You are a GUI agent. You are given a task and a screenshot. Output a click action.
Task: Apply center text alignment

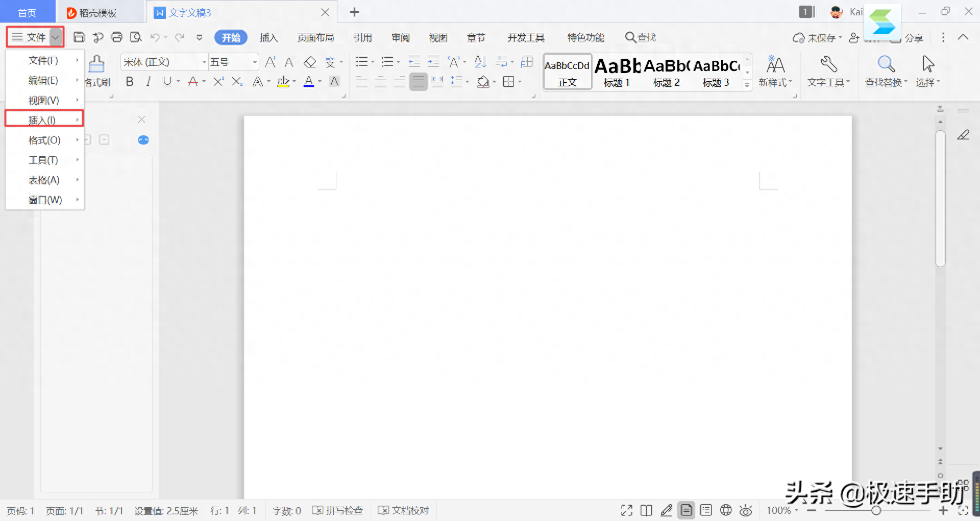click(381, 82)
